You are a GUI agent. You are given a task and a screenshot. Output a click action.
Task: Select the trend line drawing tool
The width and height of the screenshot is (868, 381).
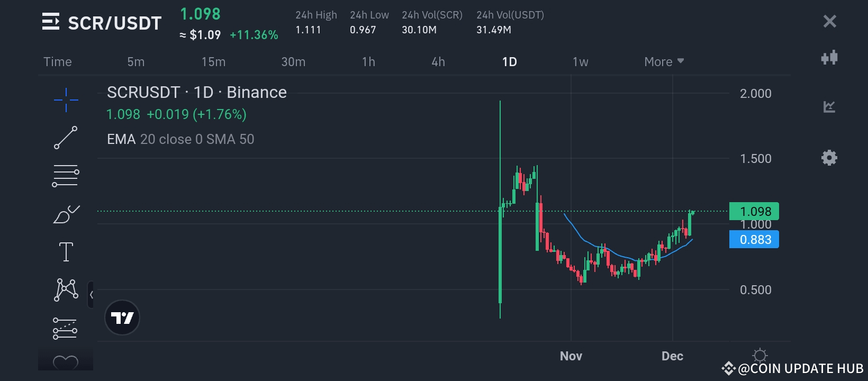pyautogui.click(x=66, y=138)
